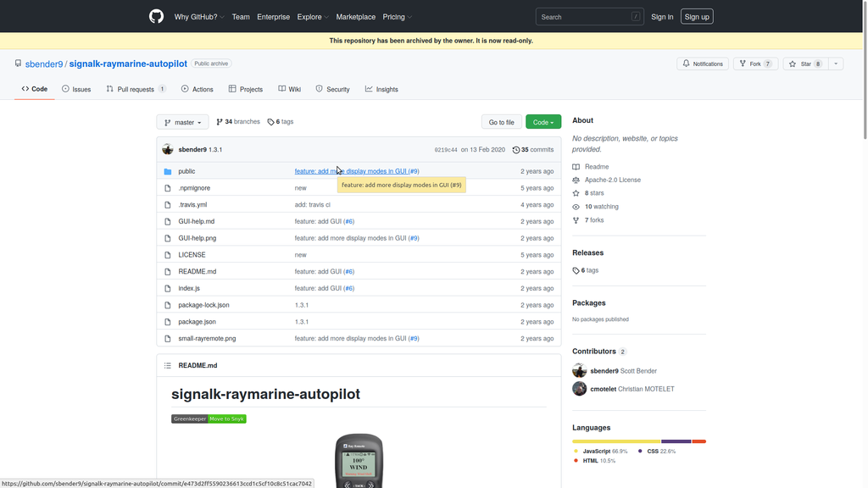This screenshot has width=868, height=488.
Task: Click the GitHub search input field
Action: pyautogui.click(x=590, y=17)
